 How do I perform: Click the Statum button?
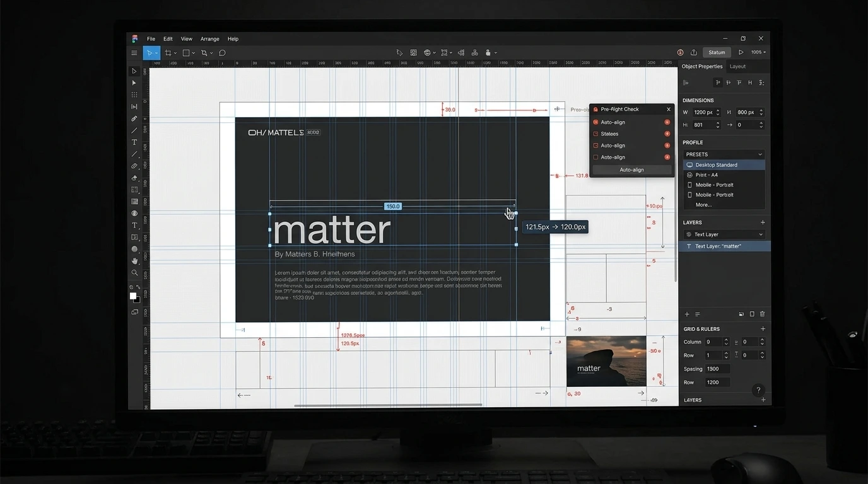(x=717, y=52)
